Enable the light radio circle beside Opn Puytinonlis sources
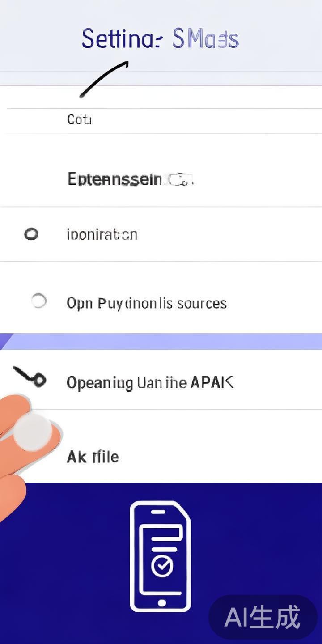 click(x=39, y=301)
